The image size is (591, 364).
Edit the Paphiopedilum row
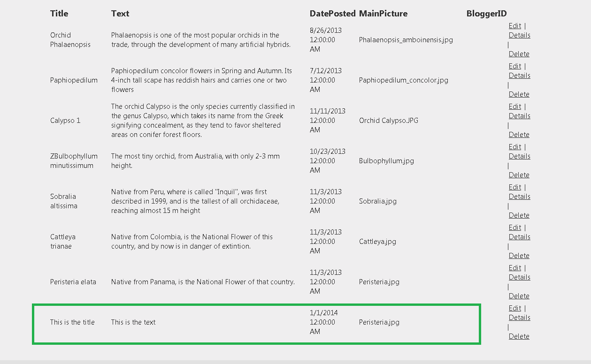click(514, 66)
